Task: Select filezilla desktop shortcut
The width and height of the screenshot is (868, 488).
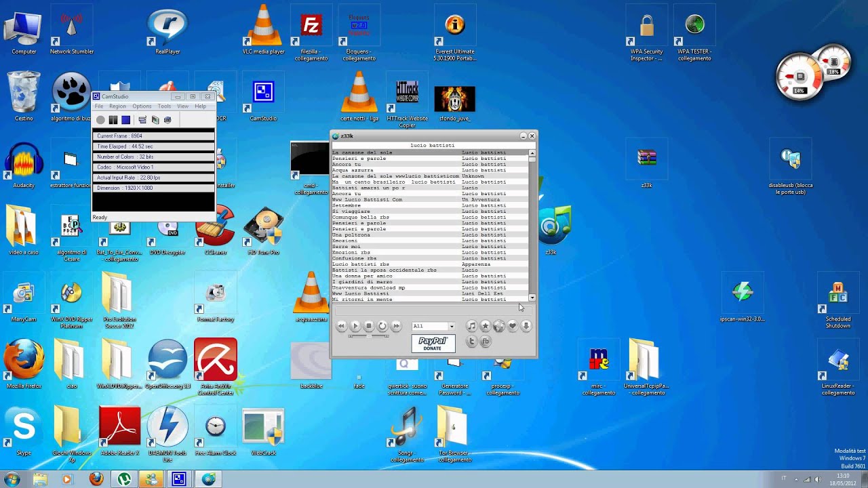Action: (311, 33)
